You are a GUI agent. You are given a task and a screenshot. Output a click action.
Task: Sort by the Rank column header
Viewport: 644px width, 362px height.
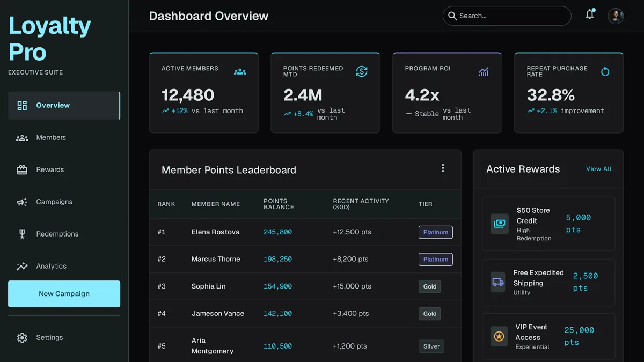tap(166, 204)
